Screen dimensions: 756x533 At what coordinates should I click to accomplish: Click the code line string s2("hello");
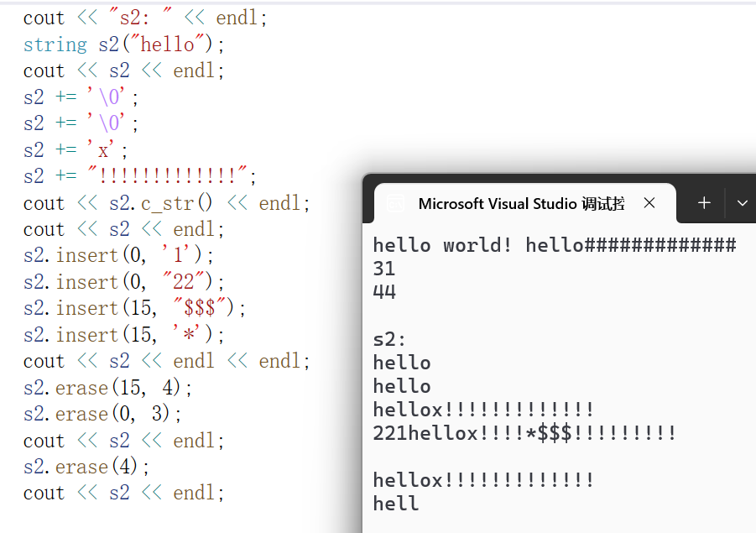123,44
